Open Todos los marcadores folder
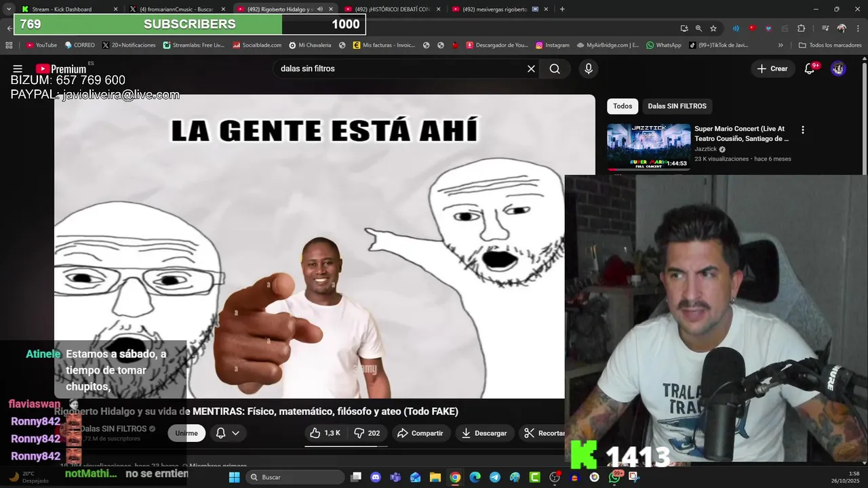This screenshot has width=868, height=488. [830, 45]
